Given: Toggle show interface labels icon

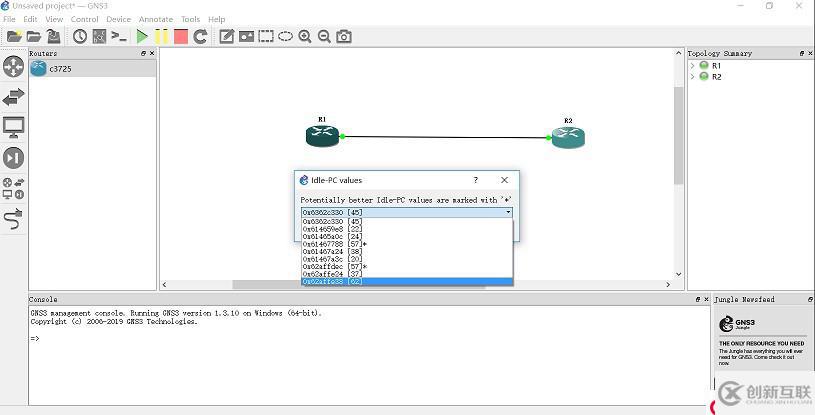Looking at the screenshot, I should coord(99,36).
